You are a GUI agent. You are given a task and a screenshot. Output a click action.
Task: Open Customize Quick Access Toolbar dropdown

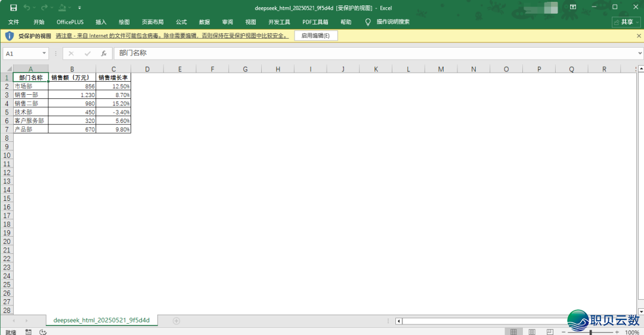[80, 8]
